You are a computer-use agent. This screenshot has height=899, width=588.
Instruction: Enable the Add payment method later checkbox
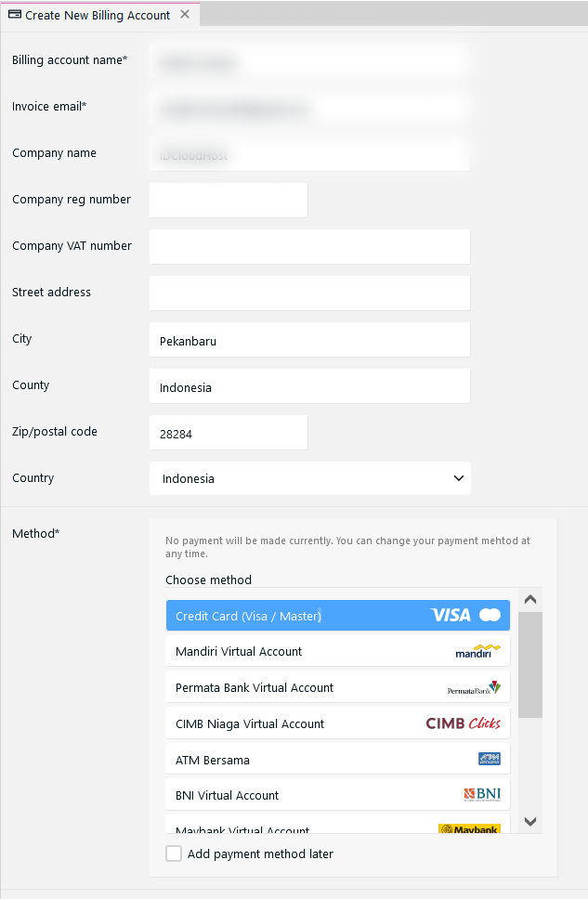(174, 853)
